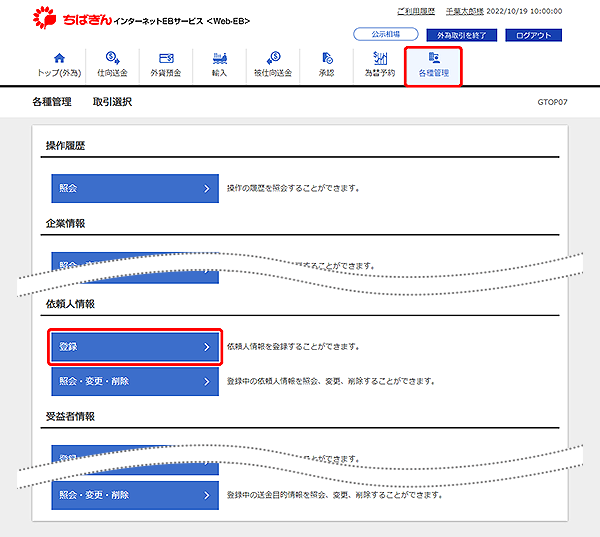
Task: Click 登録 button under 依頼人情報
Action: coord(135,347)
